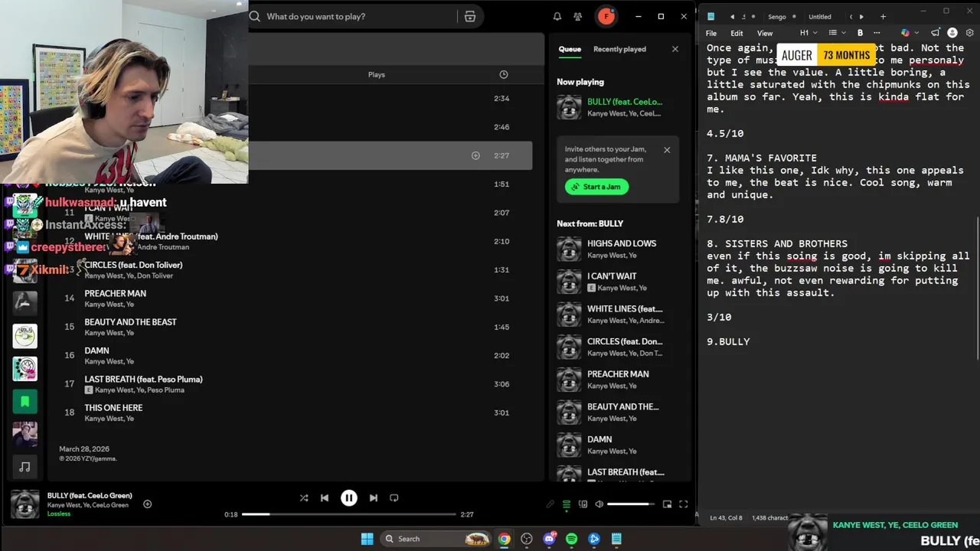Open the green bookmark playlist in sidebar

(24, 401)
